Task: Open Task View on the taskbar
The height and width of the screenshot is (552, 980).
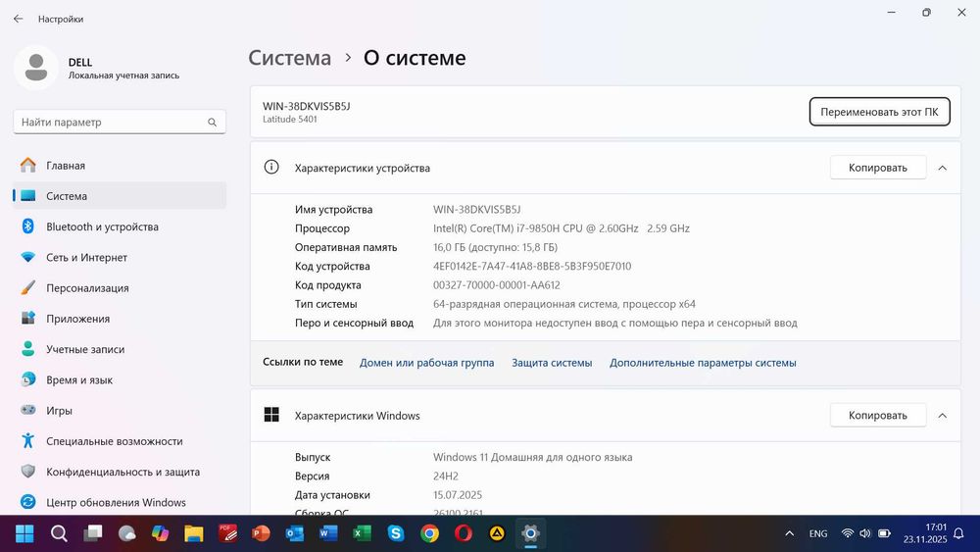Action: point(92,533)
